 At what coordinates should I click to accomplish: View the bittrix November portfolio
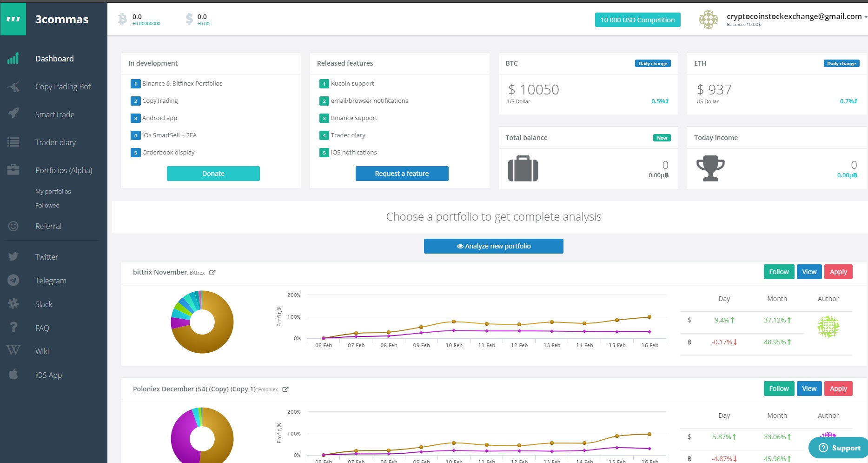(809, 272)
